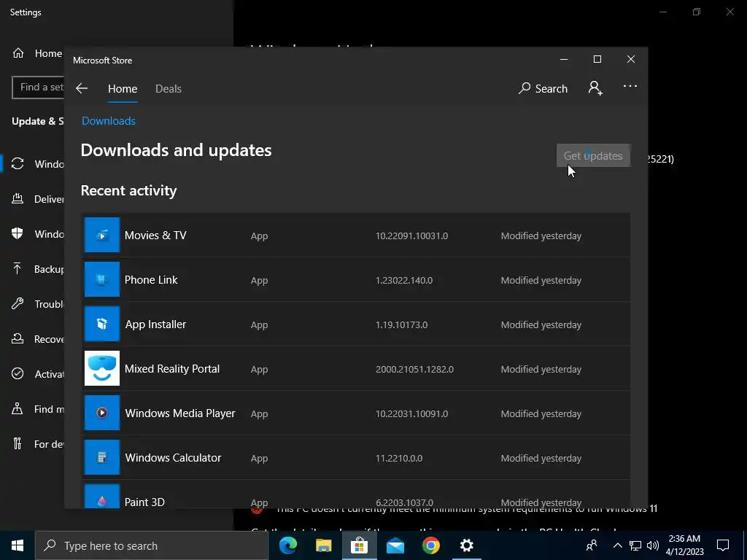Switch to the Store Deals tab
This screenshot has height=560, width=747.
[169, 88]
